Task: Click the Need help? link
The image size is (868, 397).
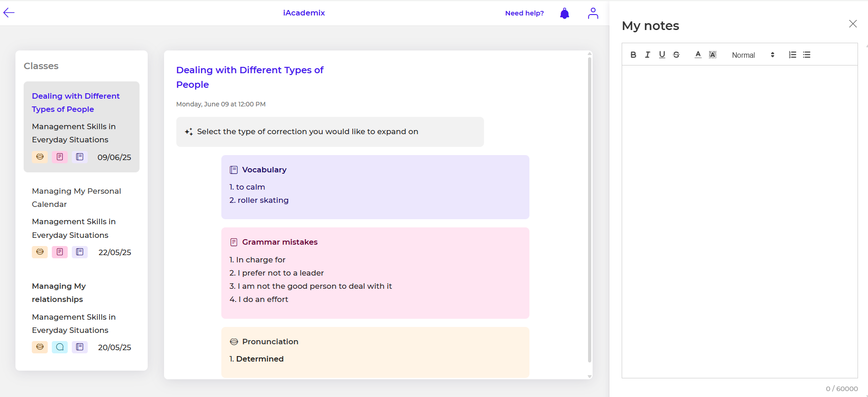Action: click(x=524, y=13)
